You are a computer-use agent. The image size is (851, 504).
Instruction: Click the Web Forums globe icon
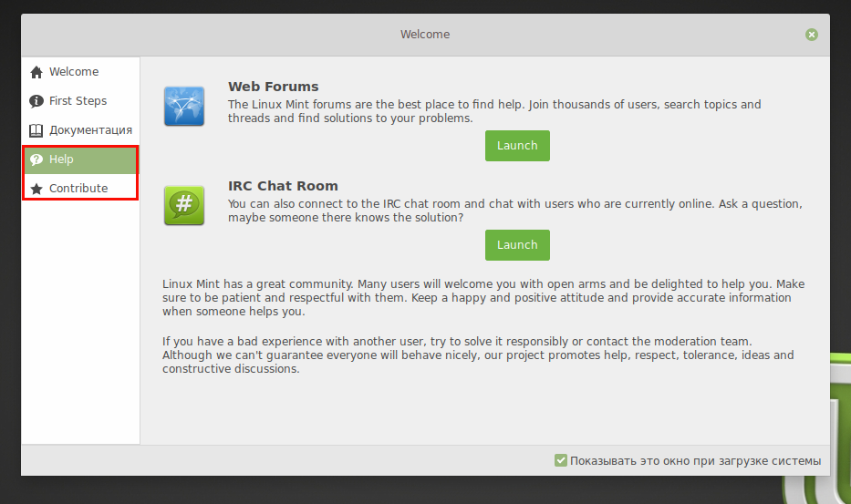(x=184, y=107)
